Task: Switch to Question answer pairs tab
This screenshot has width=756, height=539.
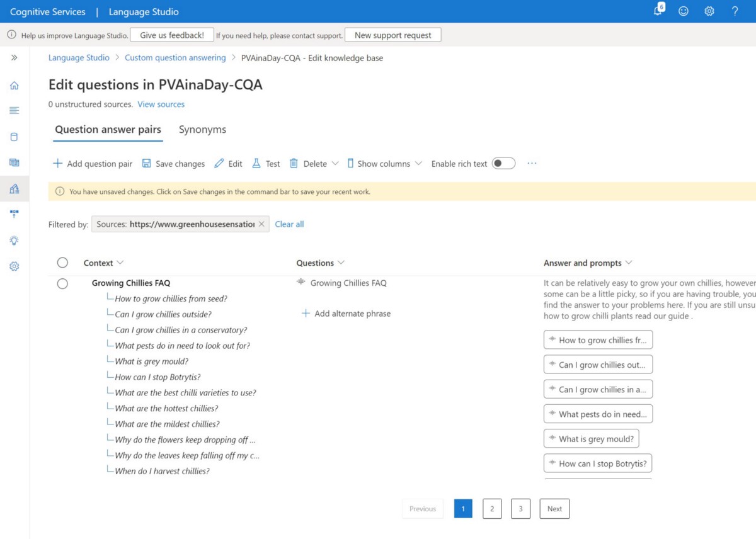Action: [x=108, y=130]
